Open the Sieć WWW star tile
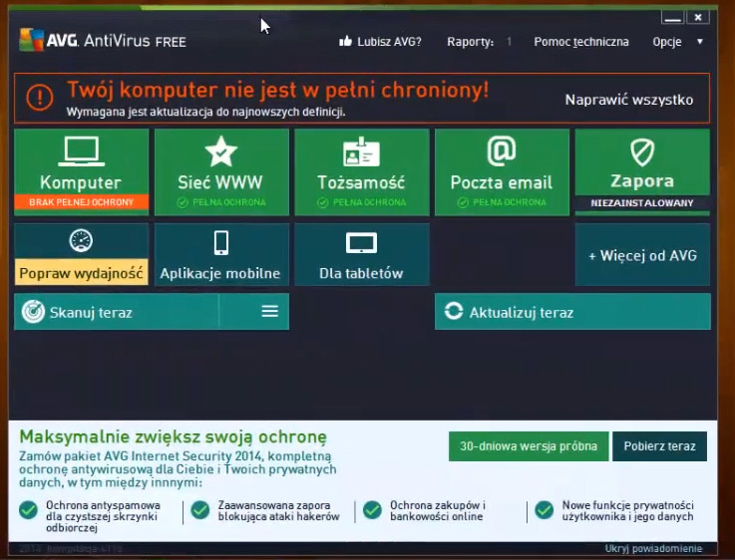This screenshot has height=560, width=735. pos(221,171)
